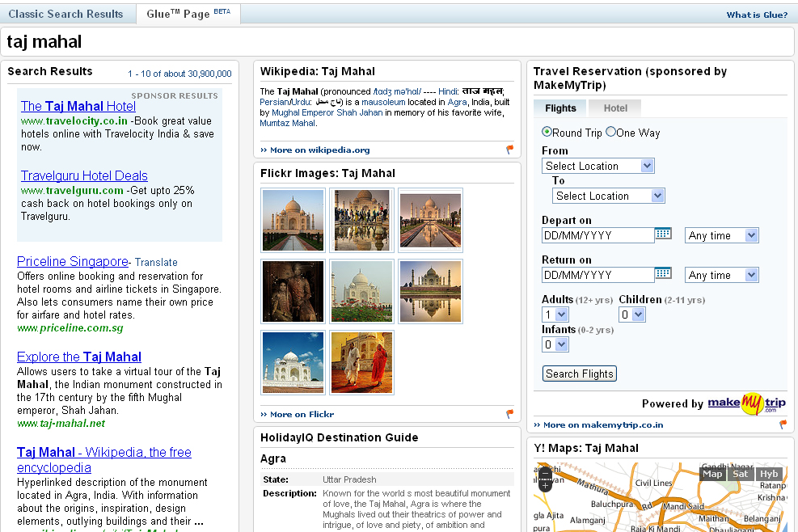The image size is (798, 532).
Task: Click the flag icon in Flickr Images panel
Action: pyautogui.click(x=510, y=414)
